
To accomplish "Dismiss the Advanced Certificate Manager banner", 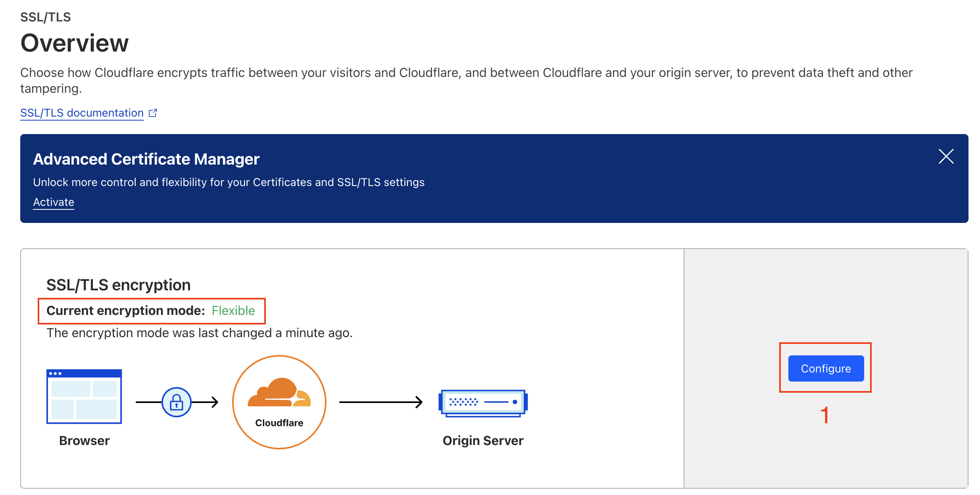I will (946, 156).
